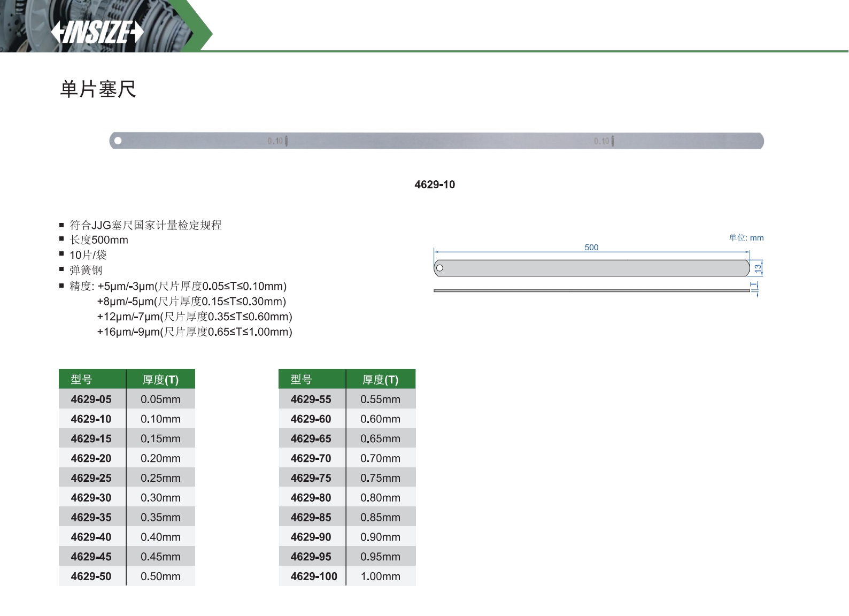Select the 4629-100 model cell
The height and width of the screenshot is (616, 849).
click(314, 576)
